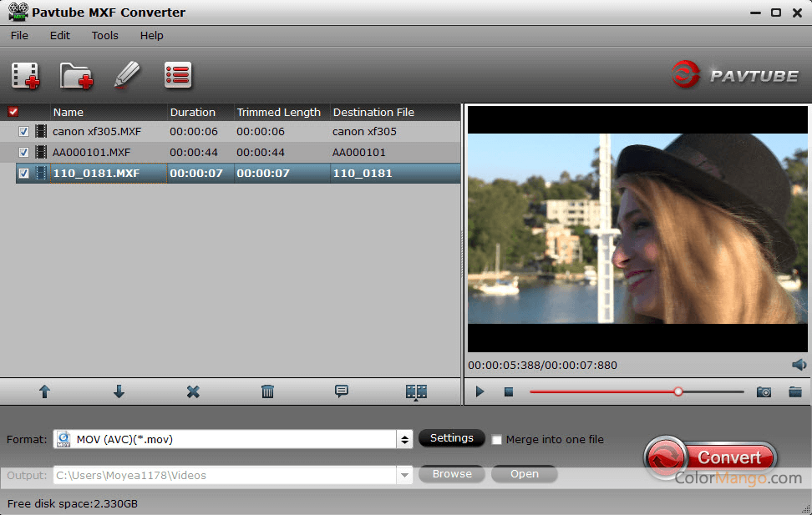Click the 00:00:44 duration cell

(194, 152)
